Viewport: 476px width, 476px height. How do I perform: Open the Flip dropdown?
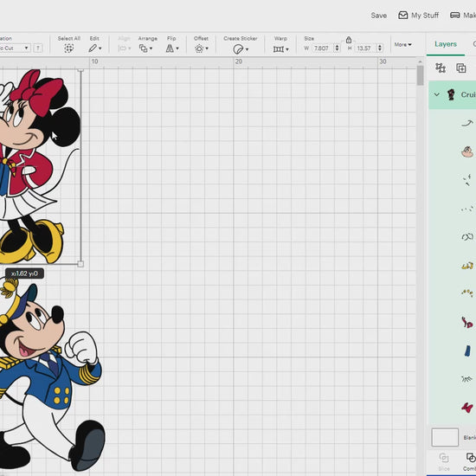pyautogui.click(x=172, y=48)
